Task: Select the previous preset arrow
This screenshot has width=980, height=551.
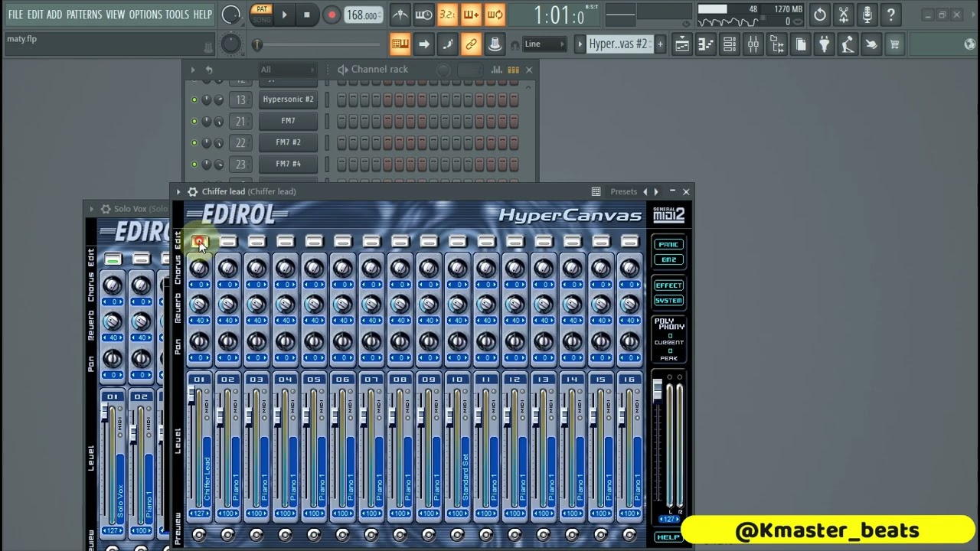Action: point(645,192)
